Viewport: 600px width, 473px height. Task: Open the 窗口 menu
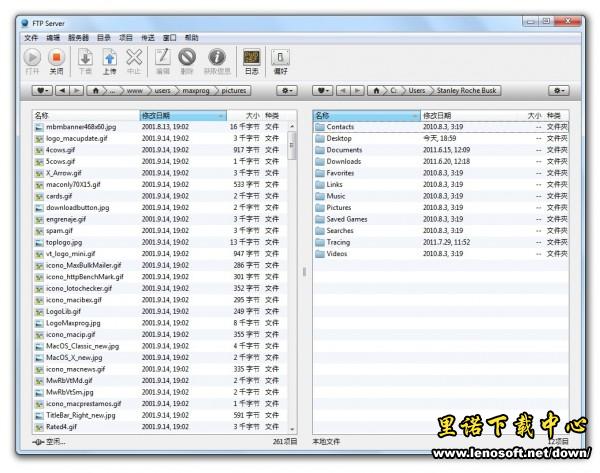pos(170,38)
